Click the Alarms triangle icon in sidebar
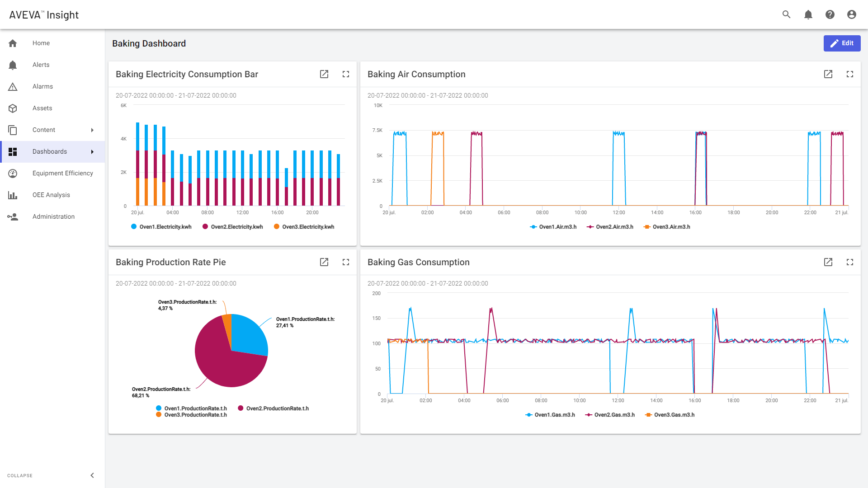This screenshot has width=868, height=488. [13, 86]
